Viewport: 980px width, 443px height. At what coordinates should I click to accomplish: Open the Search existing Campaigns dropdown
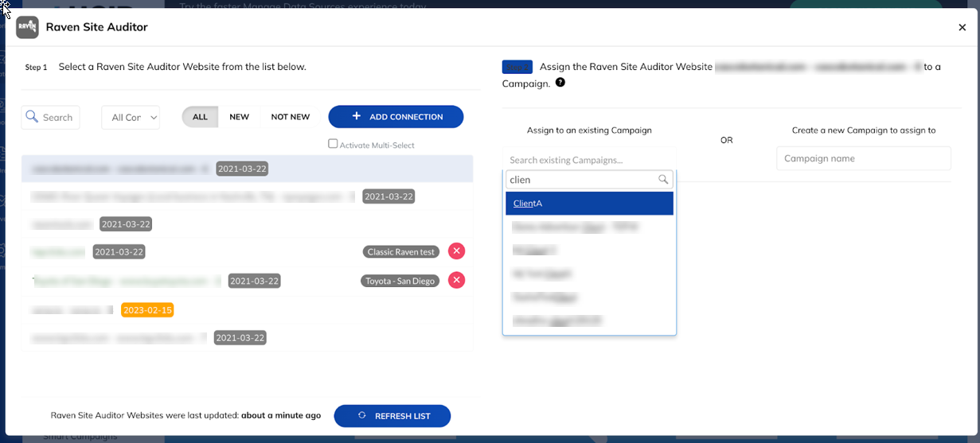pos(590,160)
